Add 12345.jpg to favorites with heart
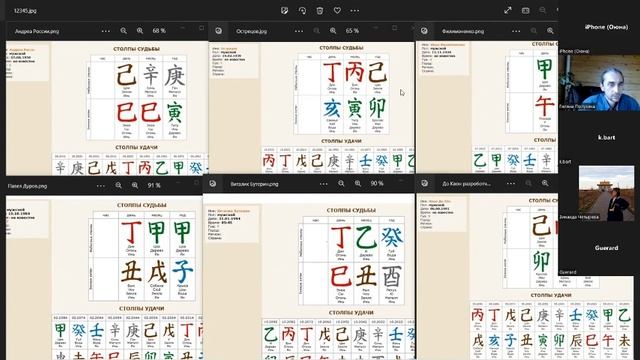This screenshot has width=640, height=360. pos(337,11)
